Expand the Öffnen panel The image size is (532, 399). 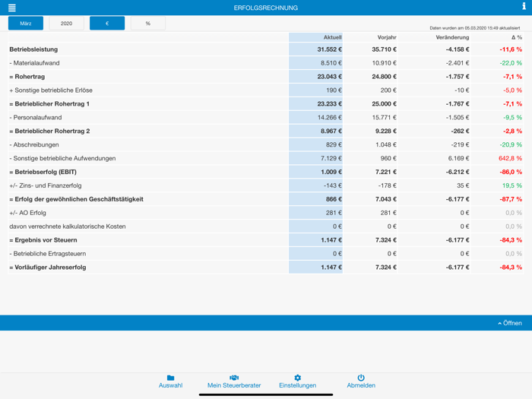click(x=510, y=323)
